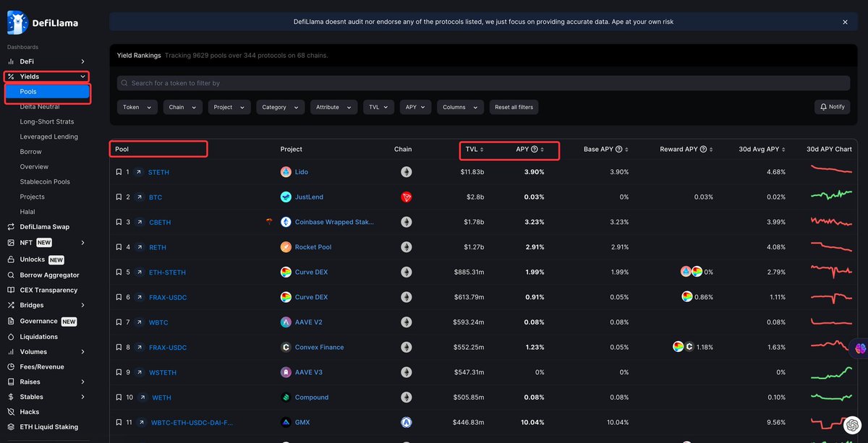The height and width of the screenshot is (443, 868).
Task: Open Borrow Aggregator in sidebar
Action: pos(50,275)
